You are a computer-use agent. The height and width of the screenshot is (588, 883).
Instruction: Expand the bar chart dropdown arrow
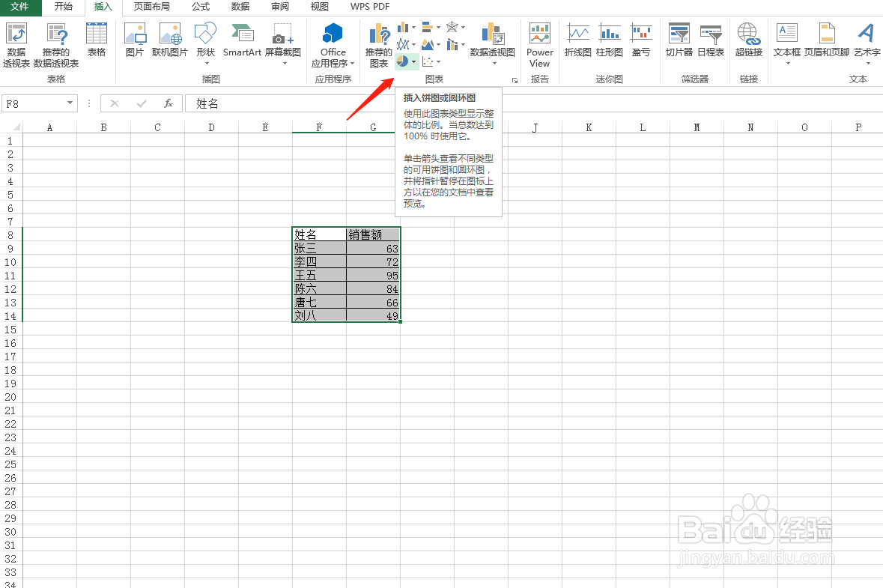[439, 27]
